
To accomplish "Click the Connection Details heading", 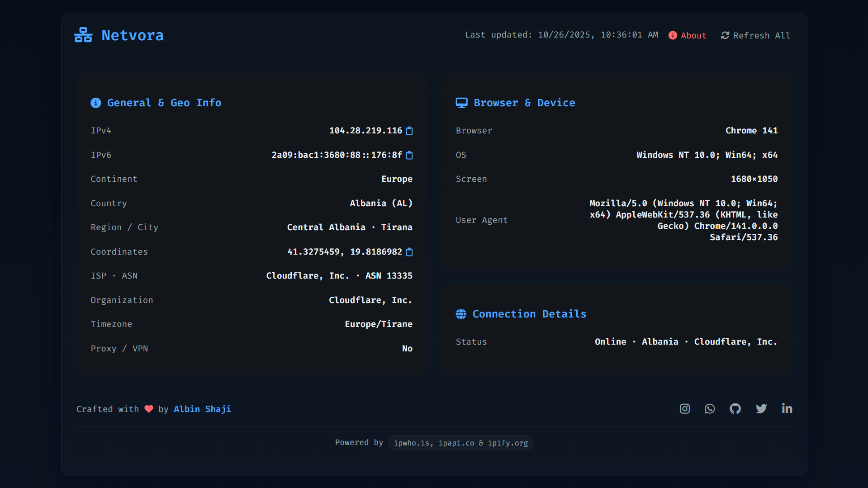I will pyautogui.click(x=529, y=314).
